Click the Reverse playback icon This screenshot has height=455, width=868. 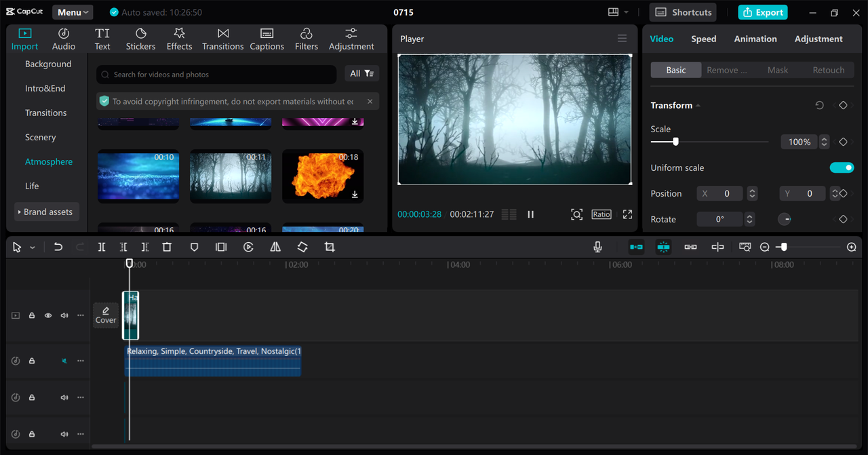(x=248, y=248)
